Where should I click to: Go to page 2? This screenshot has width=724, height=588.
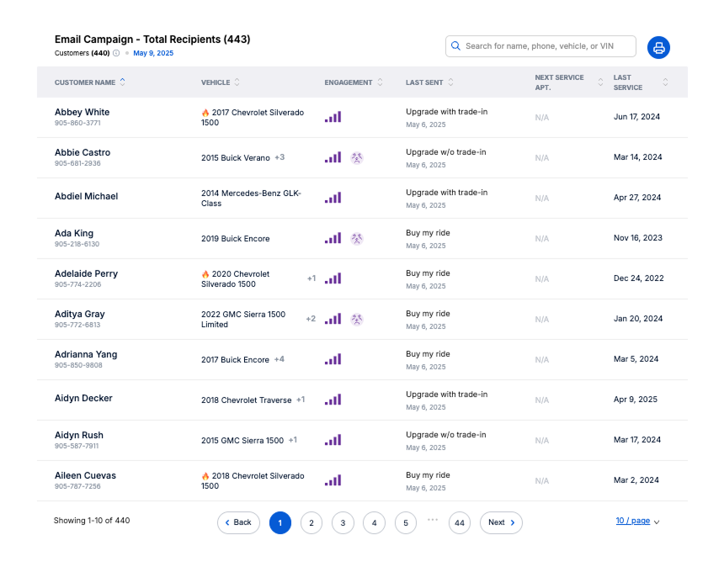(311, 522)
